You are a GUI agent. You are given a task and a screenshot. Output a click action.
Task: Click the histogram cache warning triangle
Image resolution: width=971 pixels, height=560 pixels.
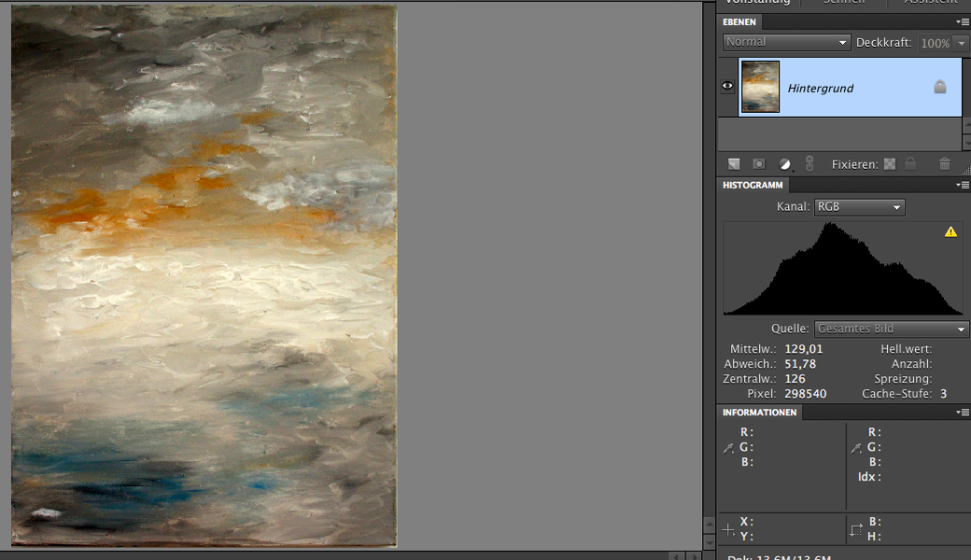(x=950, y=232)
